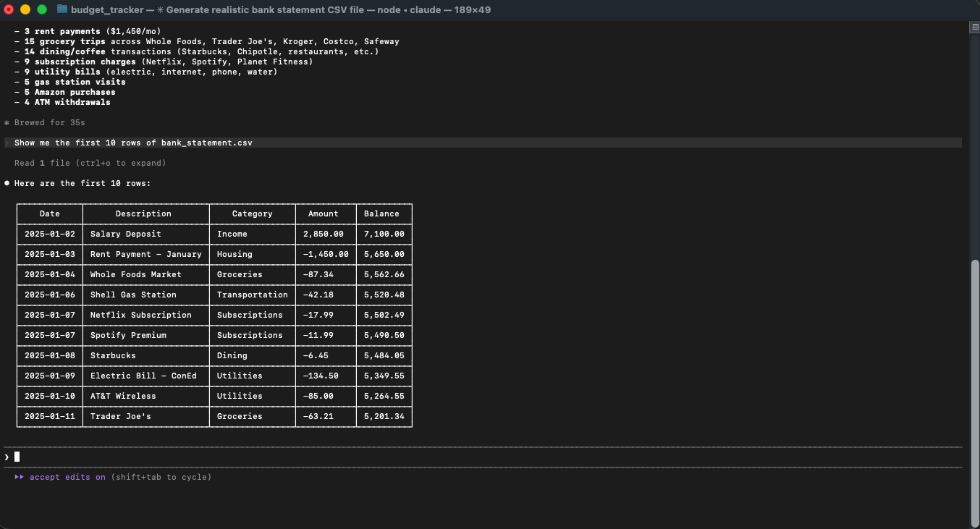The height and width of the screenshot is (529, 980).
Task: Click the 'AT&T Wireless' cell
Action: (x=123, y=396)
